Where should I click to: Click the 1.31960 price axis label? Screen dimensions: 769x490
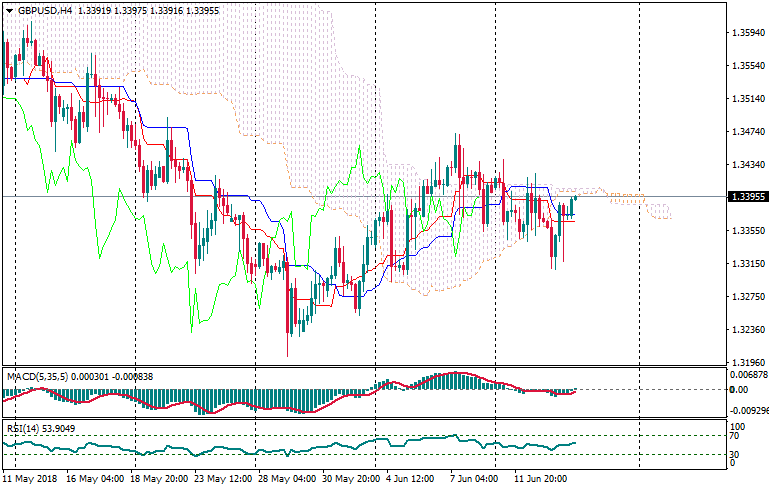coord(748,363)
